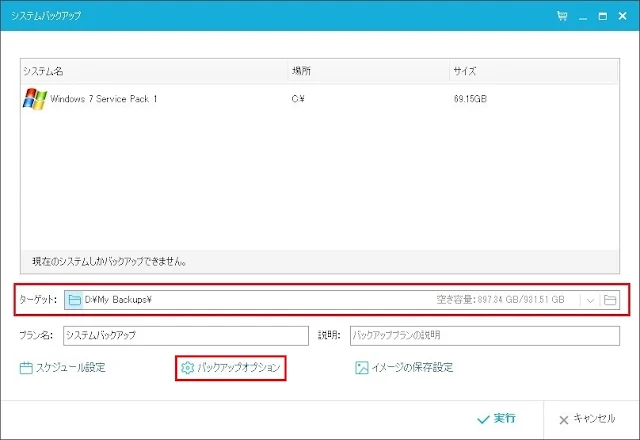The image size is (640, 440).
Task: Click the calendar icon for スケジュール設定
Action: point(26,368)
